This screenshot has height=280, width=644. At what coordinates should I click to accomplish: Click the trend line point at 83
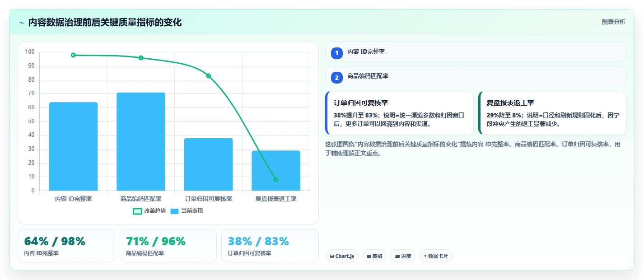pyautogui.click(x=208, y=76)
